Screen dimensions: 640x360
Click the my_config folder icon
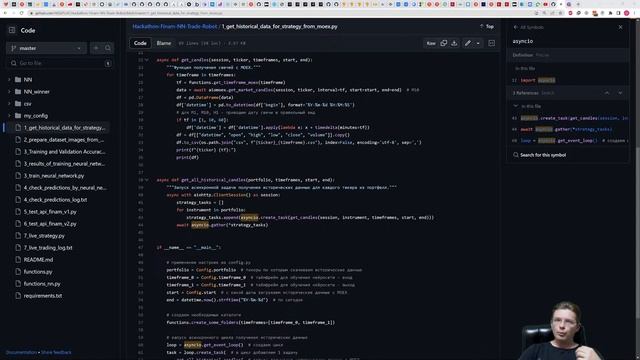pyautogui.click(x=18, y=116)
